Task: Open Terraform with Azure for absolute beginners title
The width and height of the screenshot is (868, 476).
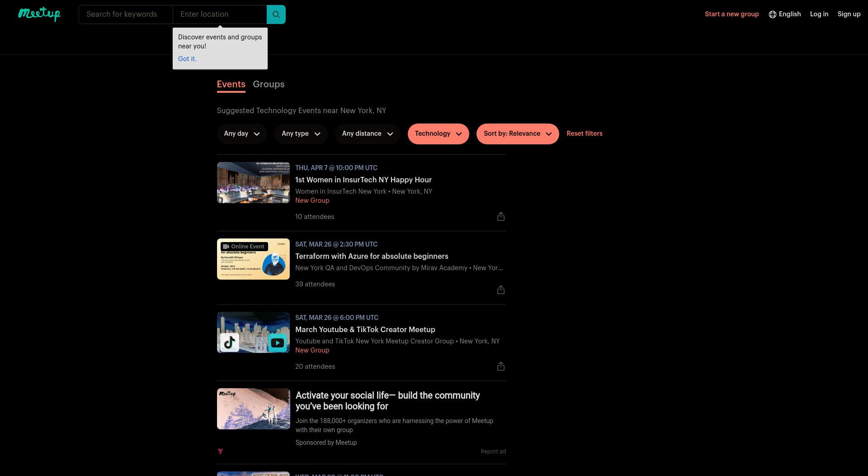Action: click(x=372, y=257)
